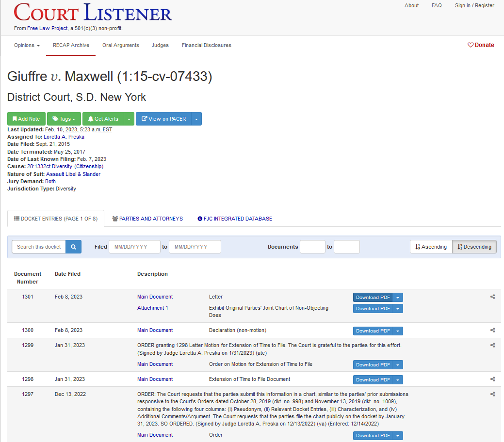This screenshot has height=442, width=504.
Task: Open Financial Disclosures section
Action: coord(206,45)
